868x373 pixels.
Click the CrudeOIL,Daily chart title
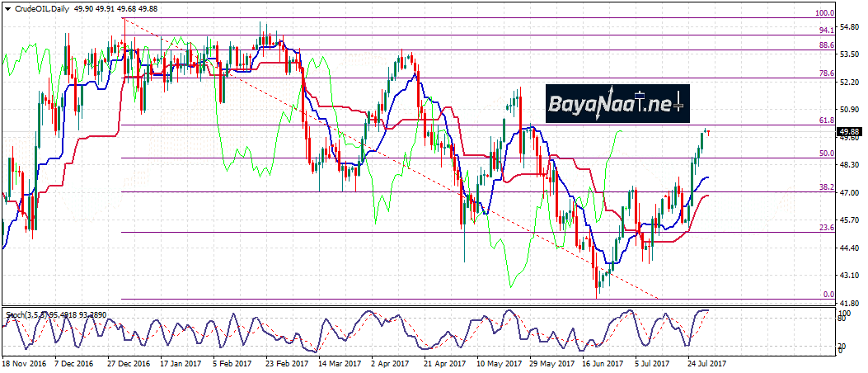click(40, 8)
